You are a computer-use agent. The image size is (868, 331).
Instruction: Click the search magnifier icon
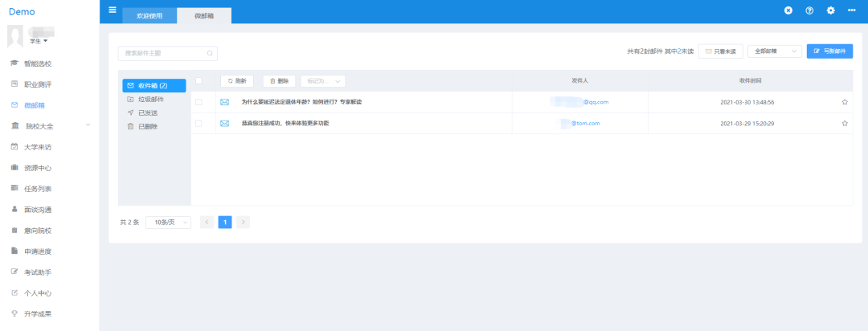210,53
